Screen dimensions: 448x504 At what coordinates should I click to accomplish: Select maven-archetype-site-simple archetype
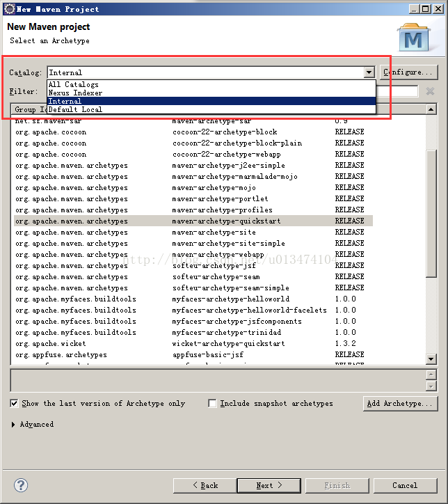click(193, 244)
